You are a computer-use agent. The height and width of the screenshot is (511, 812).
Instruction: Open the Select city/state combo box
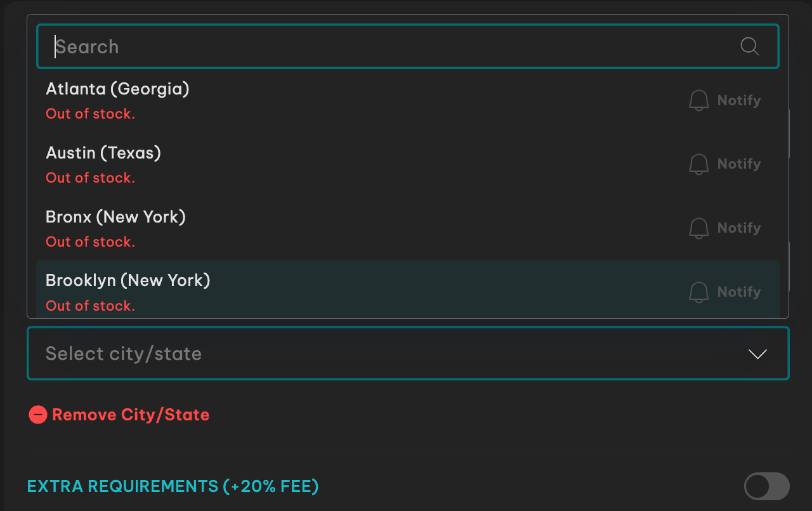(x=408, y=353)
